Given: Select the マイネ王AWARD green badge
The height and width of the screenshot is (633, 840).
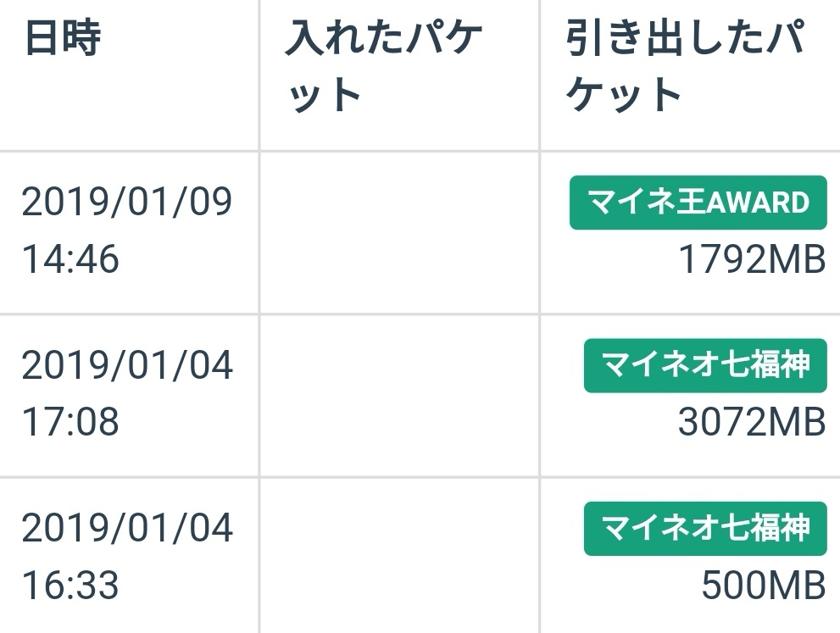Looking at the screenshot, I should [698, 203].
